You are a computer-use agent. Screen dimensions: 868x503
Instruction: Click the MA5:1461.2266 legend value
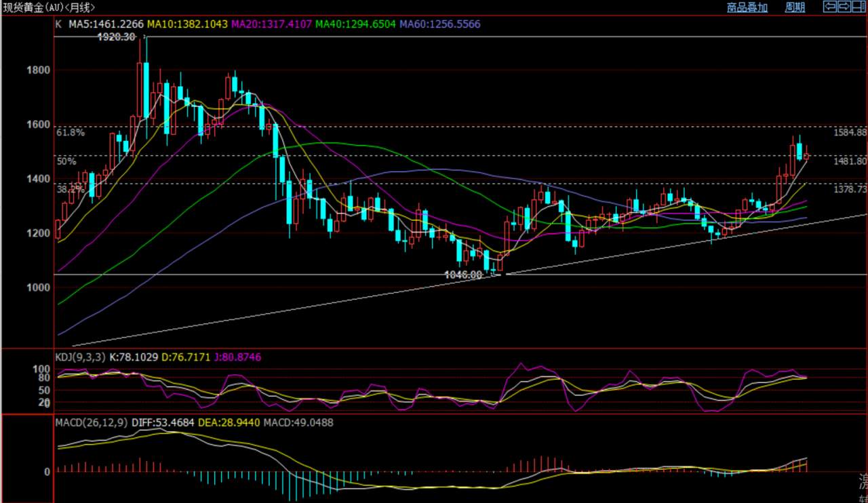click(106, 24)
